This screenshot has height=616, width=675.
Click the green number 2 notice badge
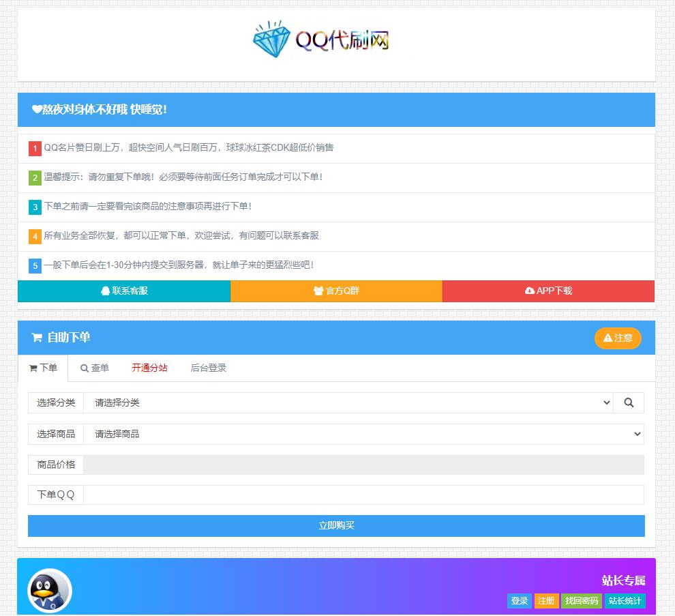point(35,177)
